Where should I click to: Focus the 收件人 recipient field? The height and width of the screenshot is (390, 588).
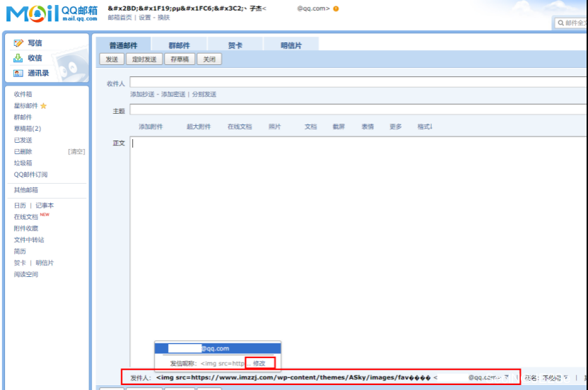[358, 82]
